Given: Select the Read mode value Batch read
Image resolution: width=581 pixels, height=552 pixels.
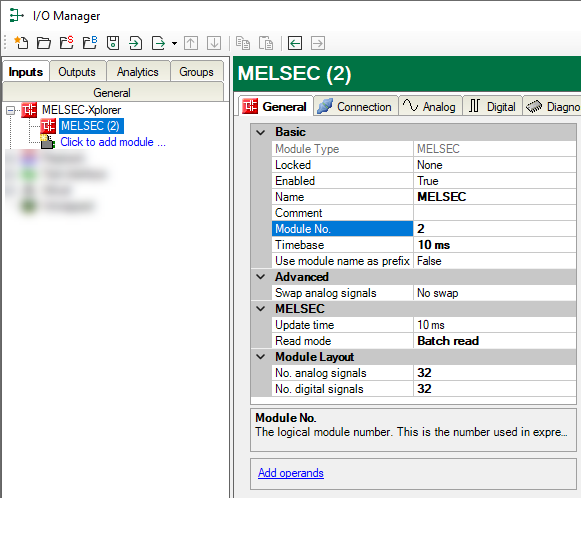Looking at the screenshot, I should click(x=495, y=341).
